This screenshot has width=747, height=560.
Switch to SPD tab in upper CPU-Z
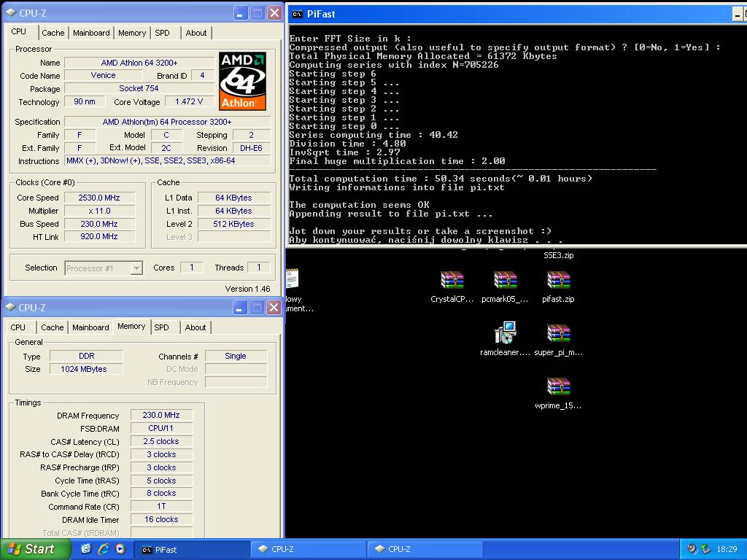pyautogui.click(x=163, y=33)
